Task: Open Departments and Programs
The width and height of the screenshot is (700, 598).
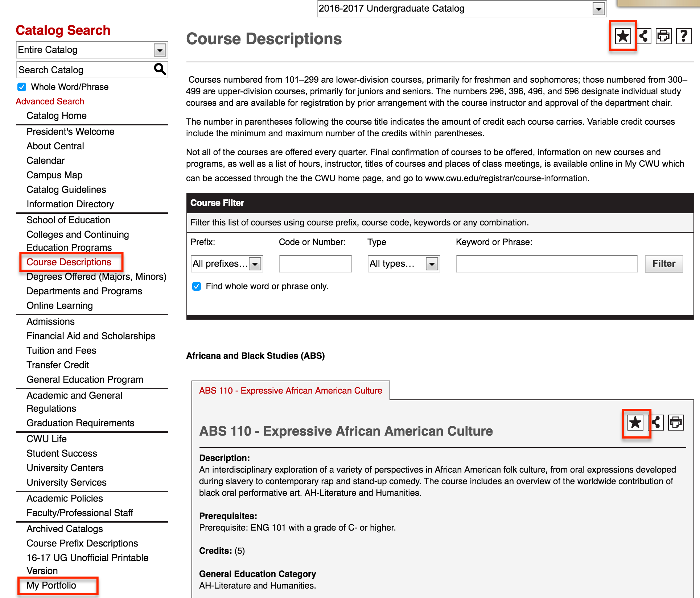Action: point(84,291)
